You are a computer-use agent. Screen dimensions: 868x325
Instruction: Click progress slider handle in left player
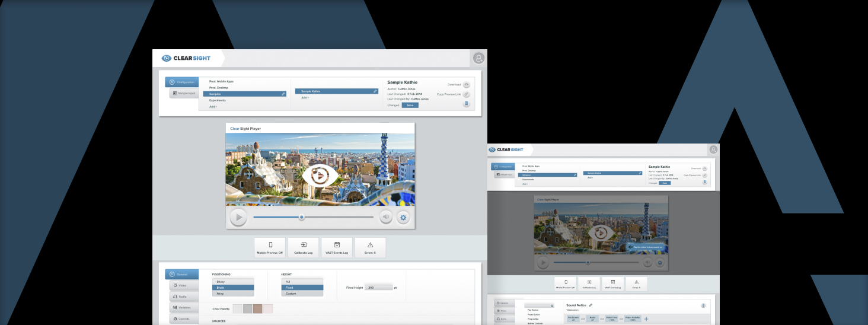click(302, 217)
